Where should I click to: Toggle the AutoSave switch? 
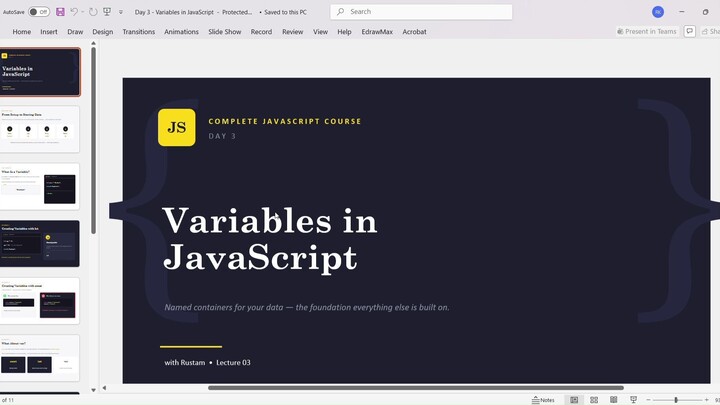click(x=39, y=12)
